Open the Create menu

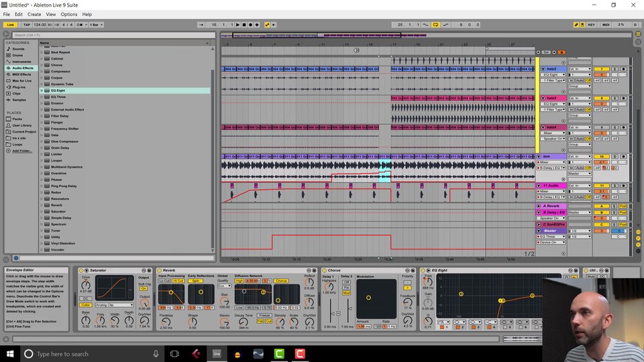click(x=34, y=14)
